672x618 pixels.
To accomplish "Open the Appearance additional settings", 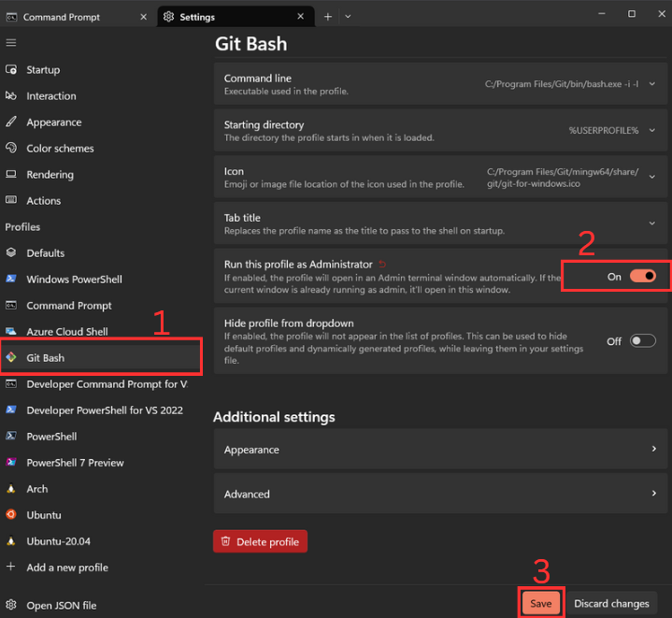I will [x=440, y=449].
